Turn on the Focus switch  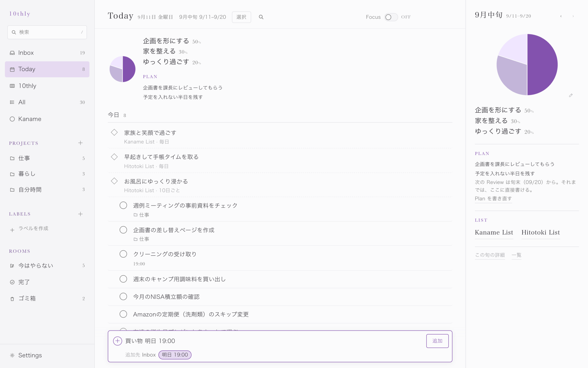(x=391, y=17)
